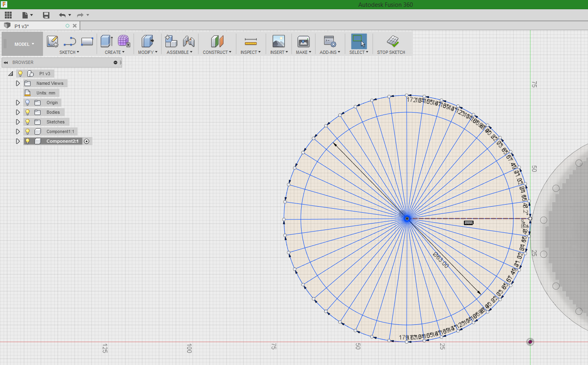
Task: Open the data panel grid icon
Action: [x=8, y=15]
